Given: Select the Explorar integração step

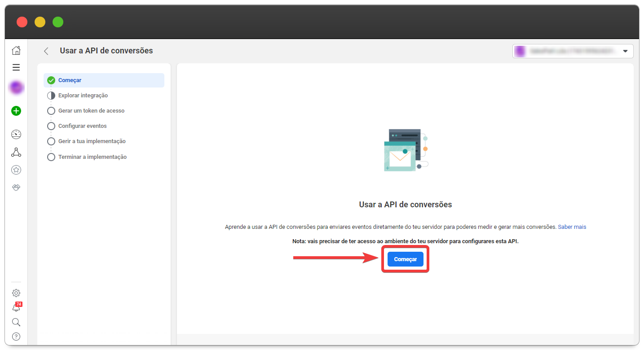Looking at the screenshot, I should 83,96.
